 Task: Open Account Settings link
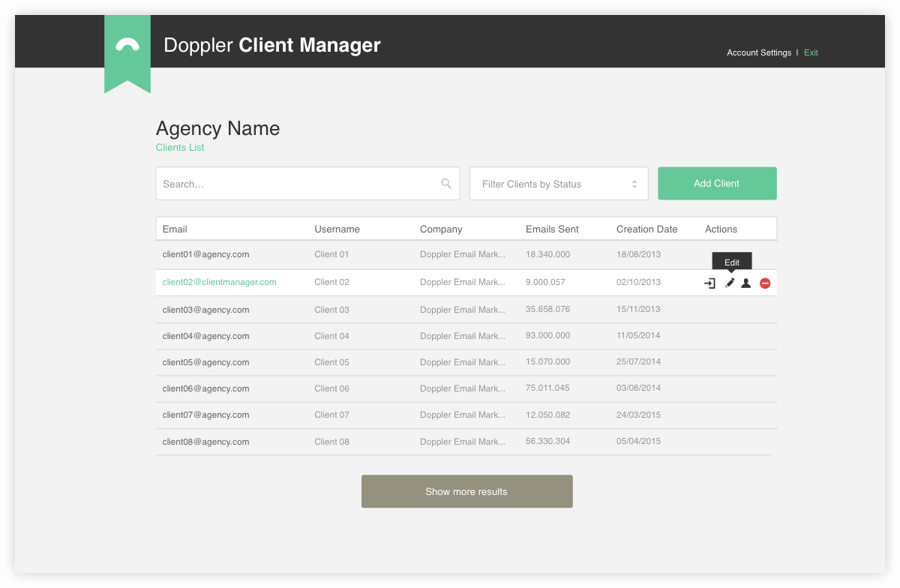759,52
